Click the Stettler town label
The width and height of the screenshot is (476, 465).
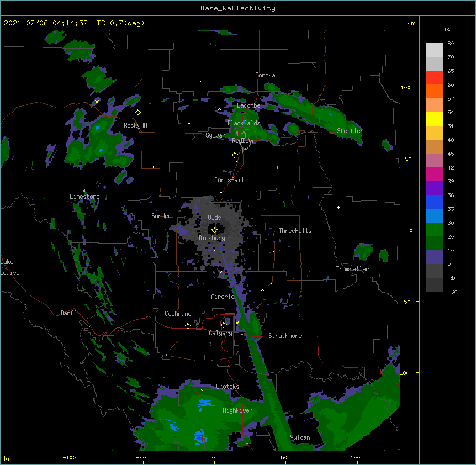(x=350, y=131)
